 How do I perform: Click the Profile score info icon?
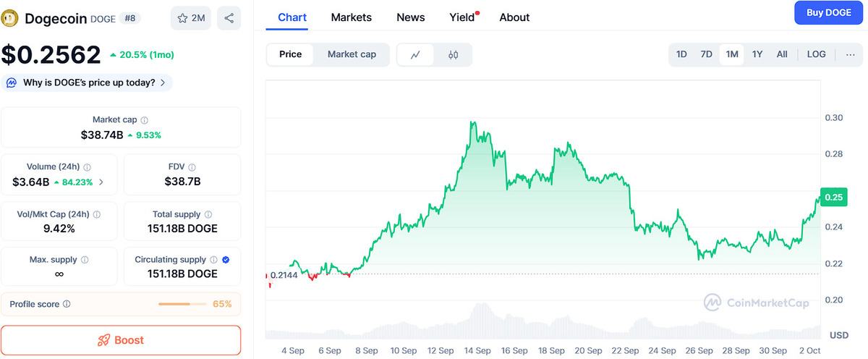coord(67,305)
